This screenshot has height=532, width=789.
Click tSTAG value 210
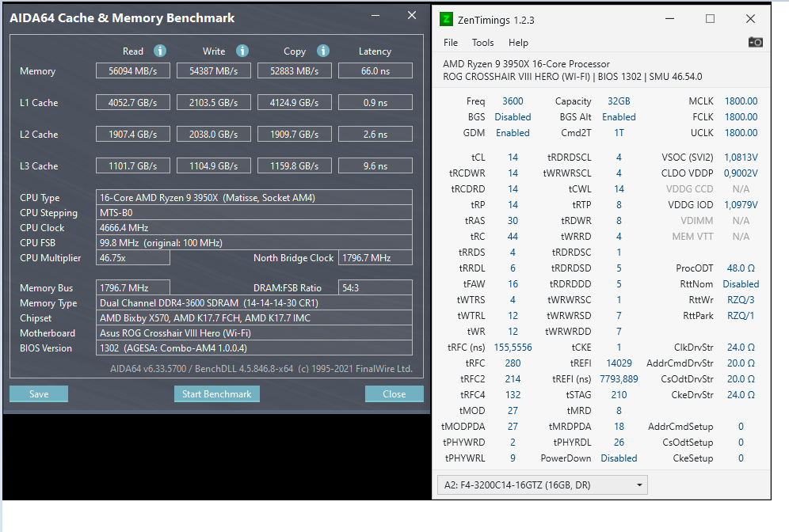(x=619, y=395)
